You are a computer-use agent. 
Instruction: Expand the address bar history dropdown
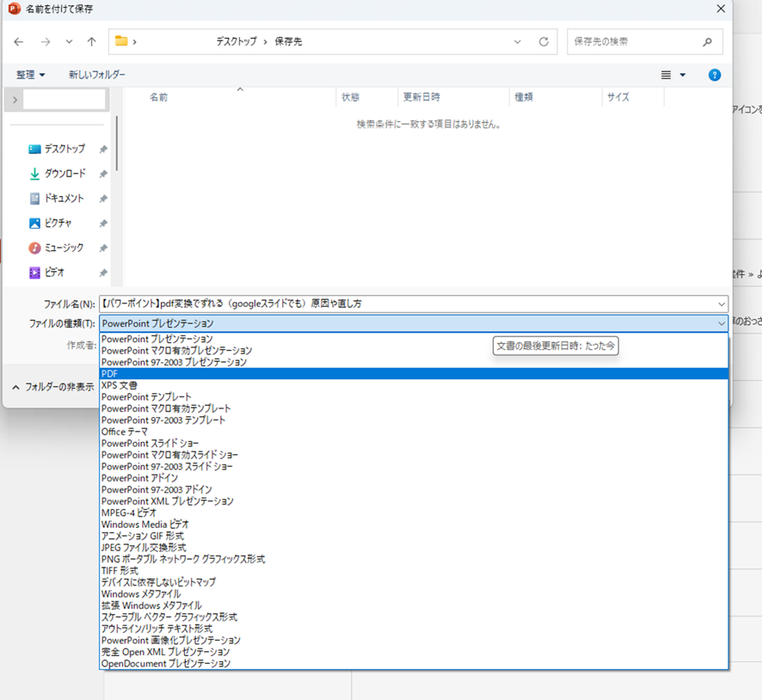click(517, 41)
